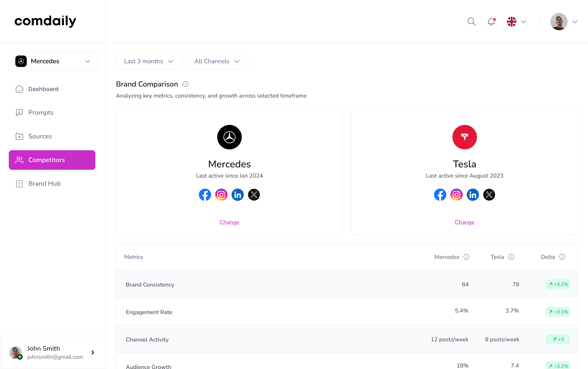Go to Dashboard in sidebar
Image resolution: width=588 pixels, height=369 pixels.
click(x=43, y=89)
